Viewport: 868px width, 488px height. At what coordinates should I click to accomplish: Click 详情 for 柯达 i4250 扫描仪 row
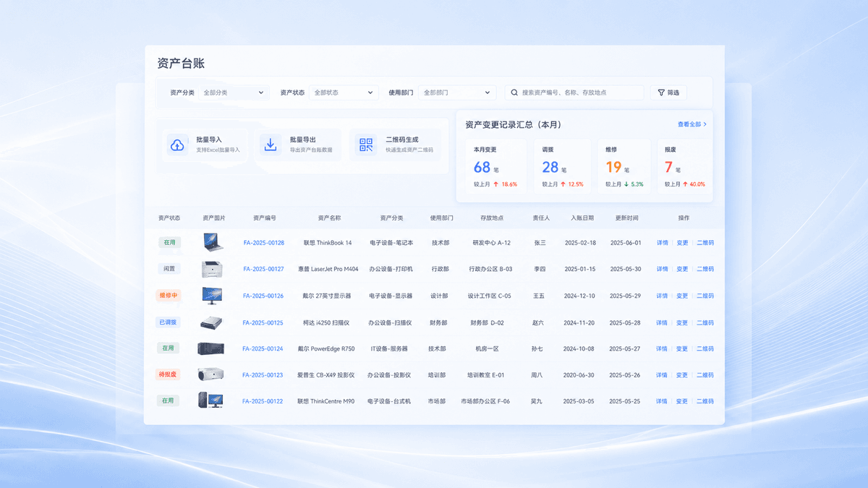[x=662, y=323]
